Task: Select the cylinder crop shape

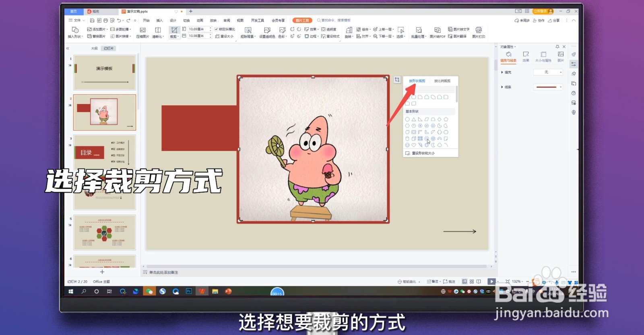Action: [x=407, y=139]
